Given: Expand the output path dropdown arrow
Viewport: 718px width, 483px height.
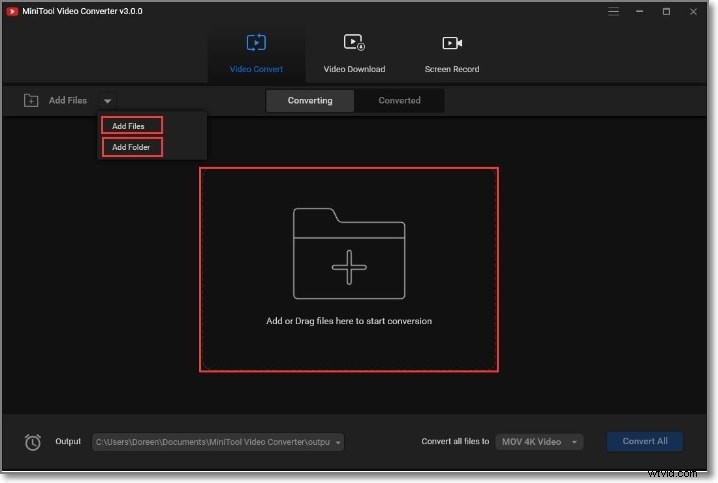Looking at the screenshot, I should coord(338,442).
